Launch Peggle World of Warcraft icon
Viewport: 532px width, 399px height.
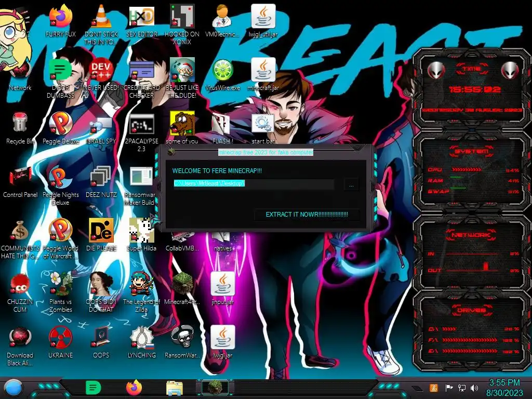60,231
